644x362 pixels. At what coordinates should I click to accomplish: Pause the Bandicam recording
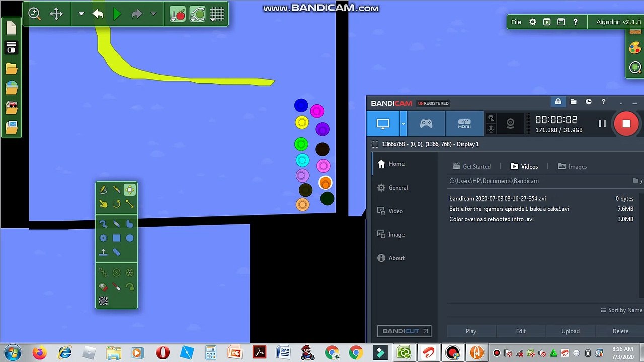[x=602, y=124]
